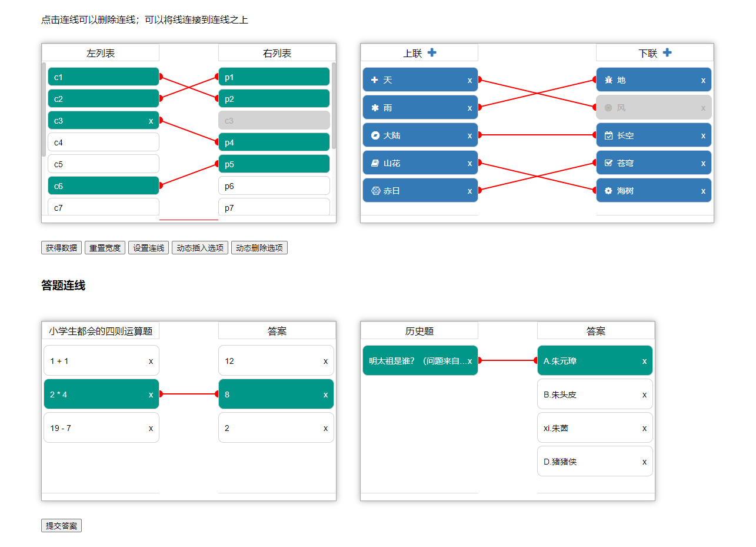Select the 2 * 4 question item

coord(101,394)
